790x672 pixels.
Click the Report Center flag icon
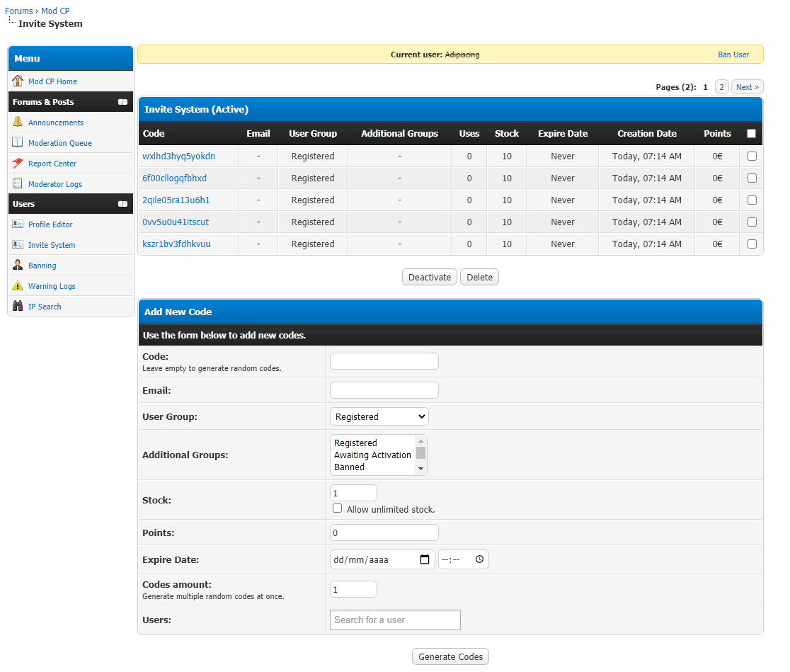[x=18, y=163]
